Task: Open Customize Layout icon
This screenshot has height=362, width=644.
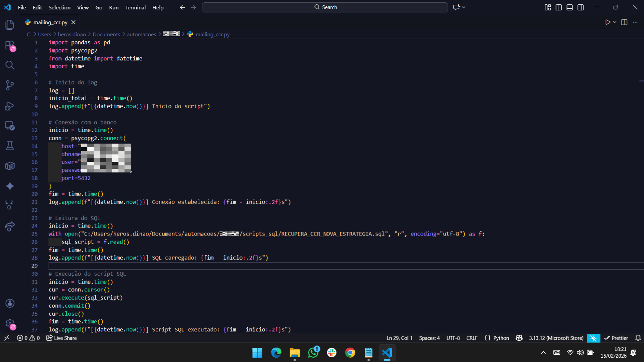Action: 548,7
